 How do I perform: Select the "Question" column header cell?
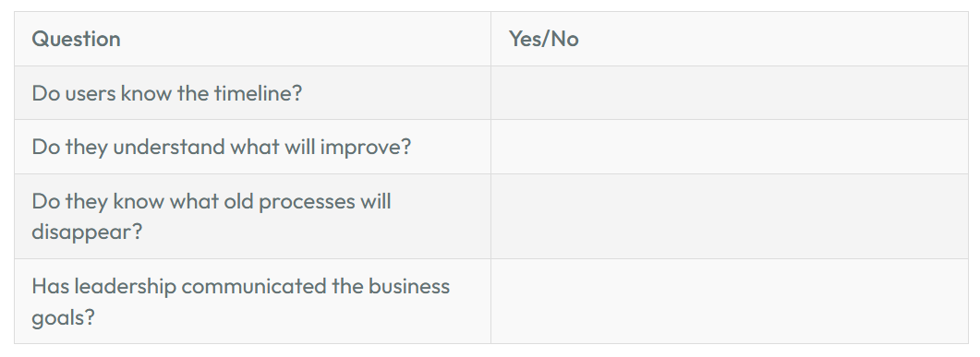(252, 39)
